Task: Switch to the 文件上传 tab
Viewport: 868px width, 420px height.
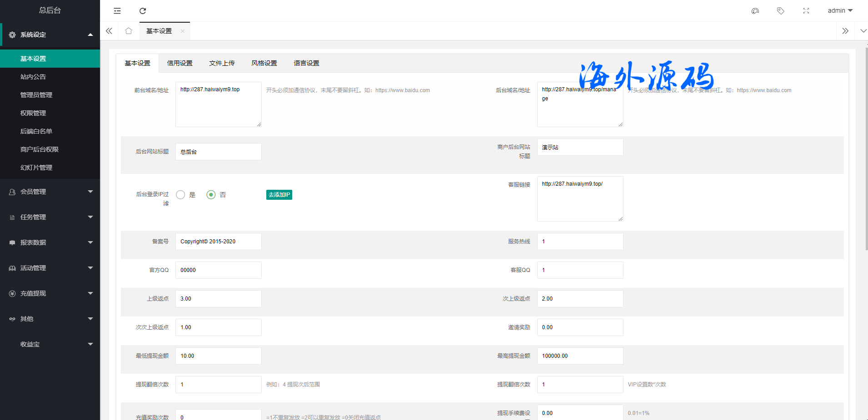Action: click(x=222, y=63)
